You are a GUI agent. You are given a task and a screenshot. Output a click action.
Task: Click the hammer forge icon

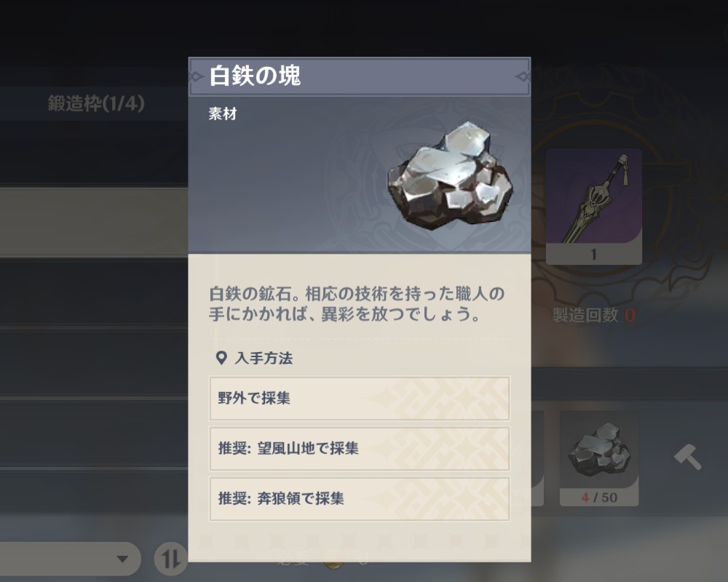coord(688,457)
